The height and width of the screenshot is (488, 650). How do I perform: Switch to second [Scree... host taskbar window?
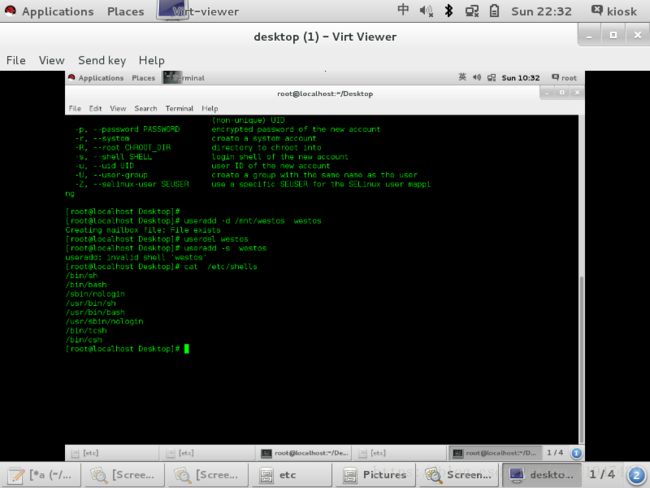[207, 475]
